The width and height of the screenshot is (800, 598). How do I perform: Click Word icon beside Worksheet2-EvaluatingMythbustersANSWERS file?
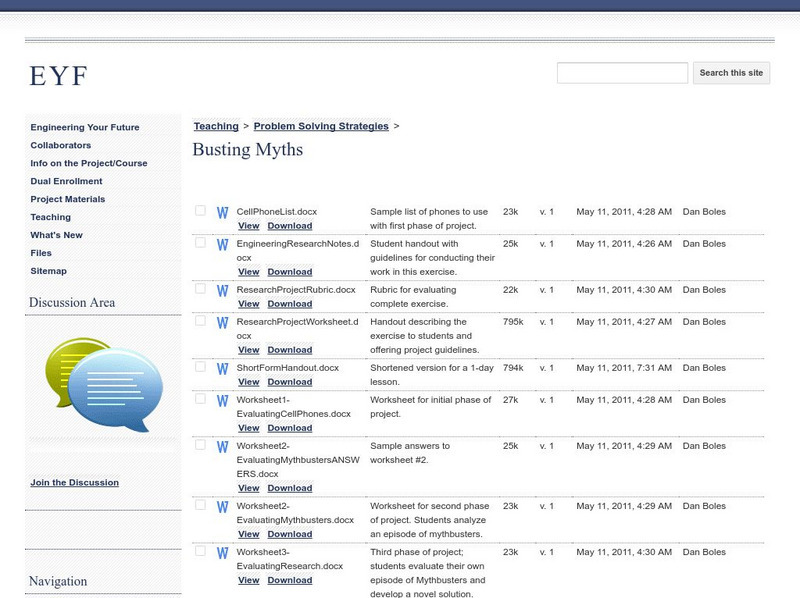tap(223, 447)
